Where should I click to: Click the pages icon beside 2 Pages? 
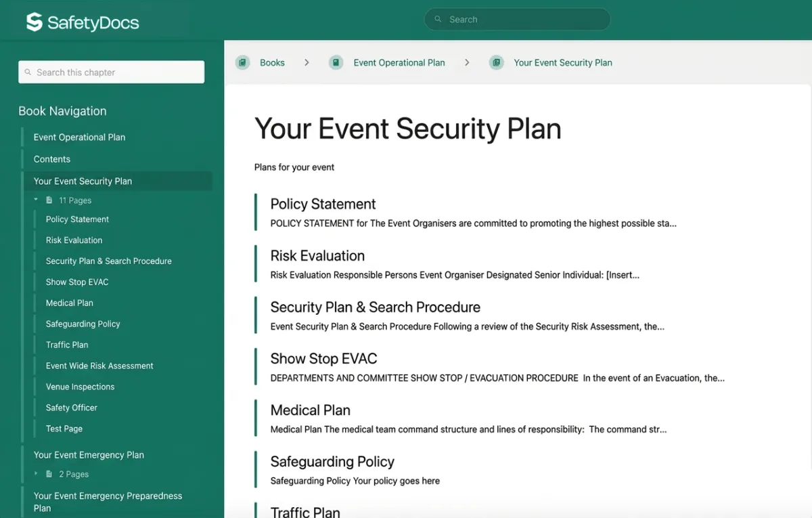tap(49, 474)
